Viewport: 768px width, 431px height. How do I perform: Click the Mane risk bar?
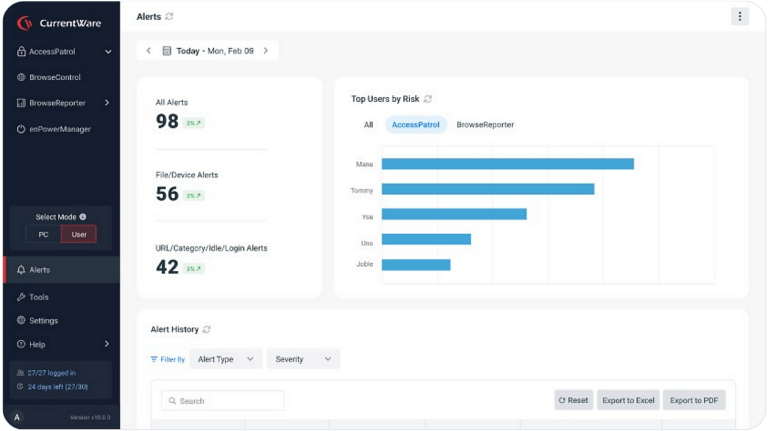point(508,164)
